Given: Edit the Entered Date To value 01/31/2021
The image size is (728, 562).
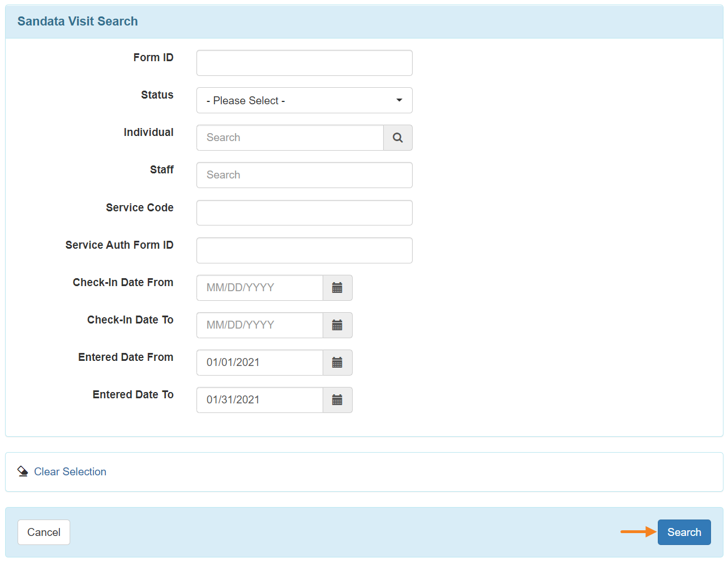Looking at the screenshot, I should [259, 400].
